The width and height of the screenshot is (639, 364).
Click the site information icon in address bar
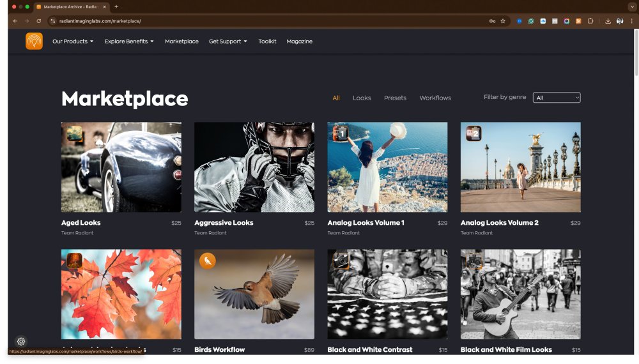click(53, 21)
